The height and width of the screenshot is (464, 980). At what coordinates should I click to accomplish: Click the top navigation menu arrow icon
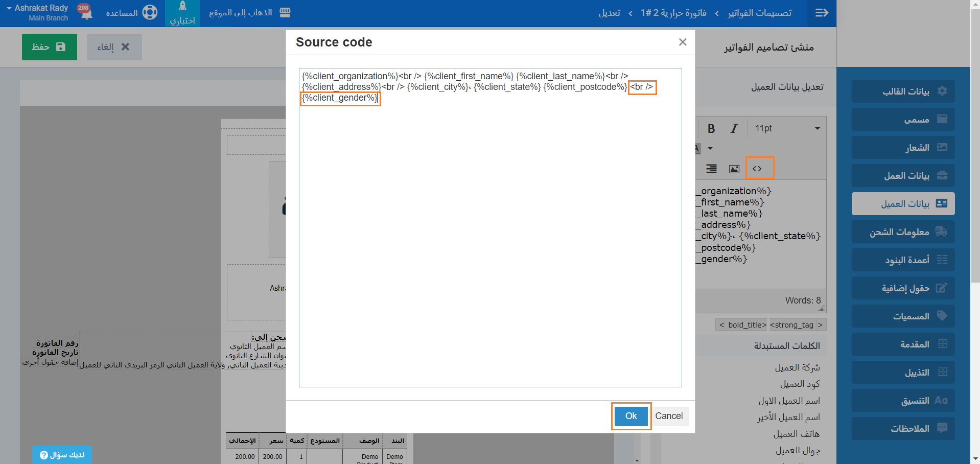[x=822, y=13]
